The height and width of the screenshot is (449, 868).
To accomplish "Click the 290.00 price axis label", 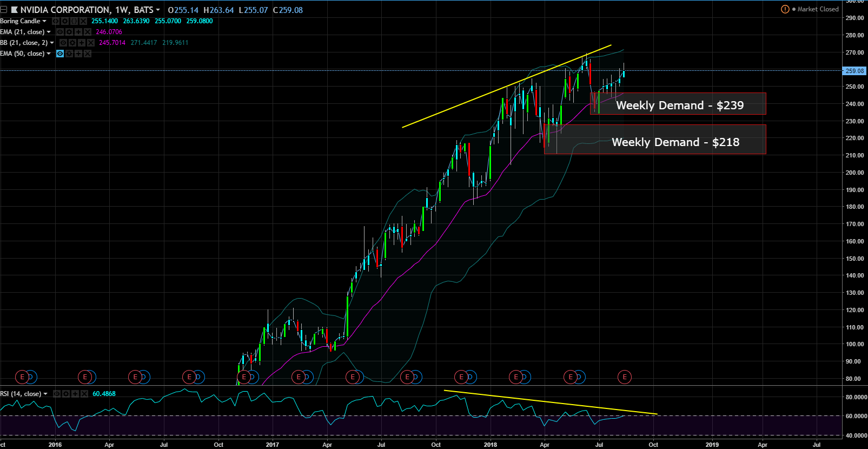I will 855,18.
